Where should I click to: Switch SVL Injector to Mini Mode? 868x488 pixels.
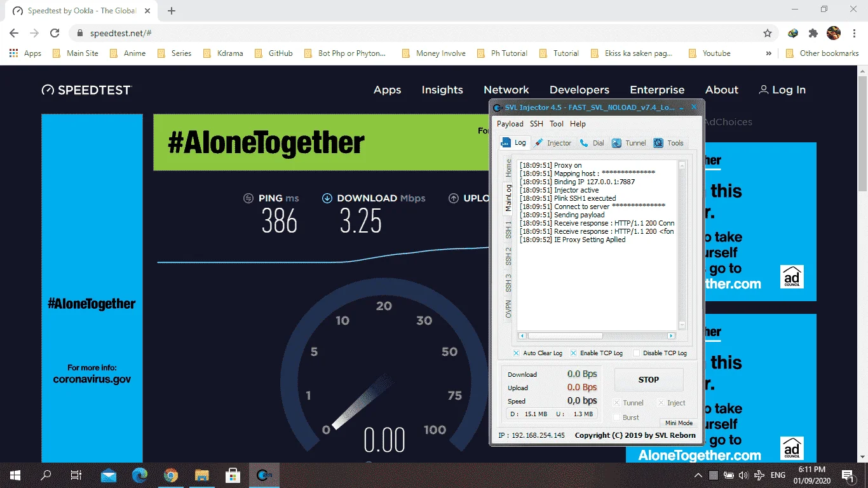point(679,423)
